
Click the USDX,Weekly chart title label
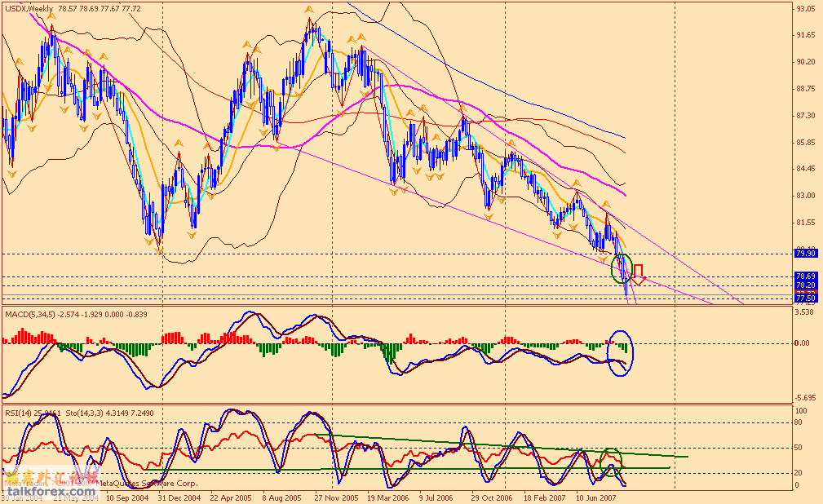coord(29,9)
